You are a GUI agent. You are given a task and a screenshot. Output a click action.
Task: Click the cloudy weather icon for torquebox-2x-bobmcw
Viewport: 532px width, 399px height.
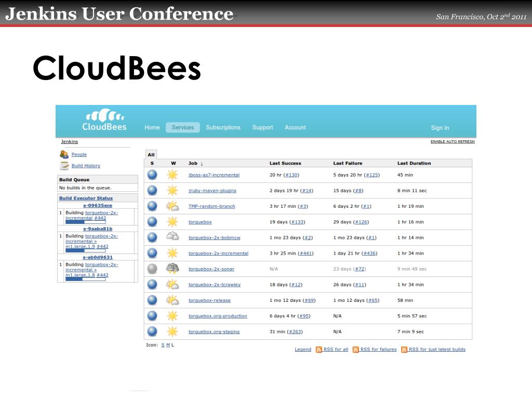(x=172, y=237)
